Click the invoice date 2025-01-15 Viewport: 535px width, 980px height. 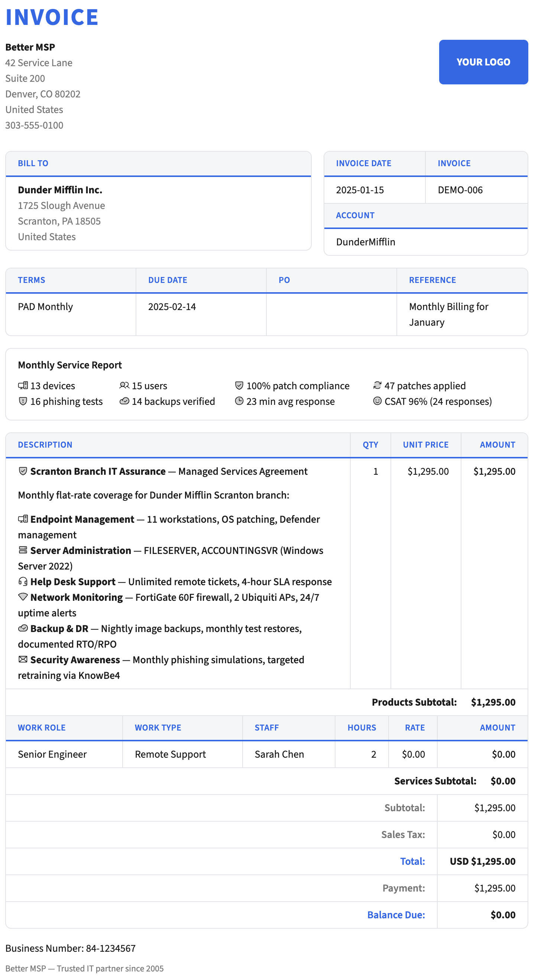[360, 190]
